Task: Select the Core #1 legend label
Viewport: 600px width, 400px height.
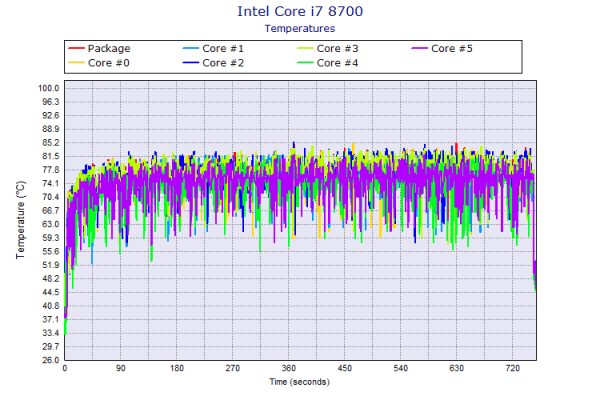Action: [223, 49]
